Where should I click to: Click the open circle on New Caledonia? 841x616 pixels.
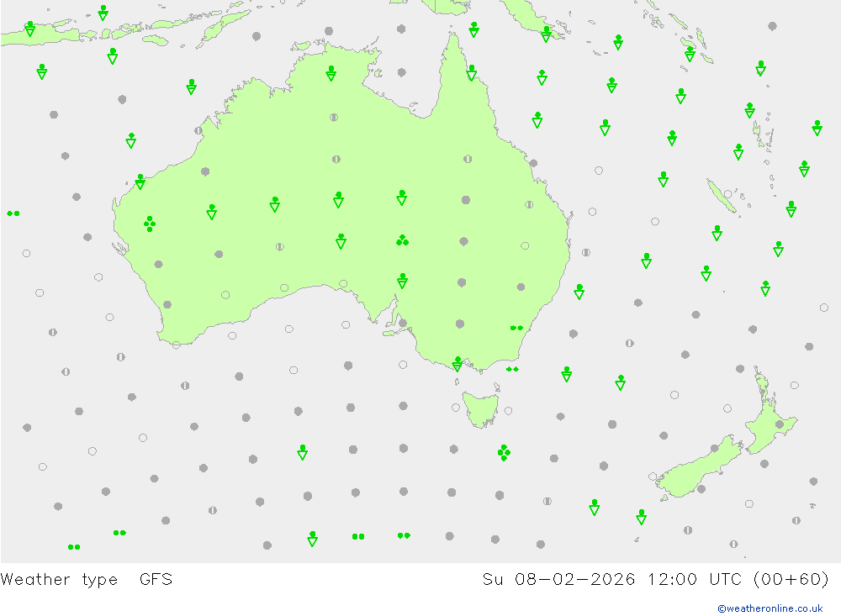(727, 194)
